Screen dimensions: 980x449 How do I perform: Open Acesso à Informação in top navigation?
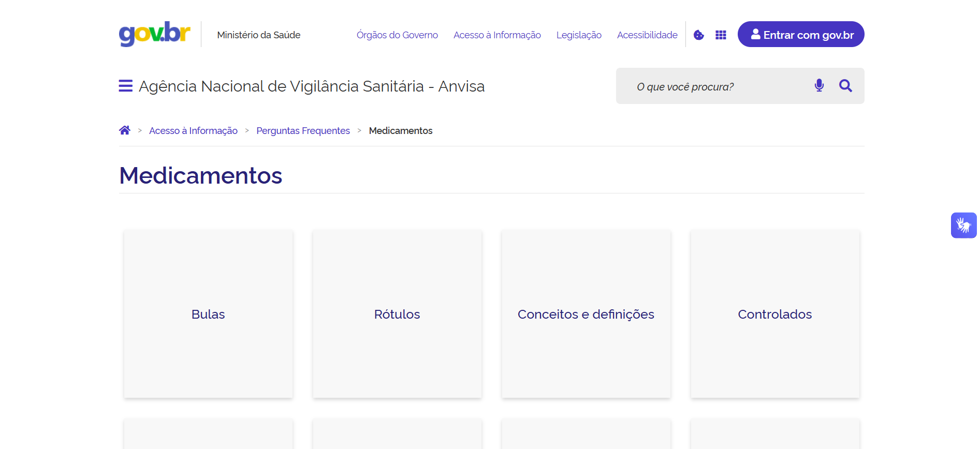pyautogui.click(x=497, y=35)
